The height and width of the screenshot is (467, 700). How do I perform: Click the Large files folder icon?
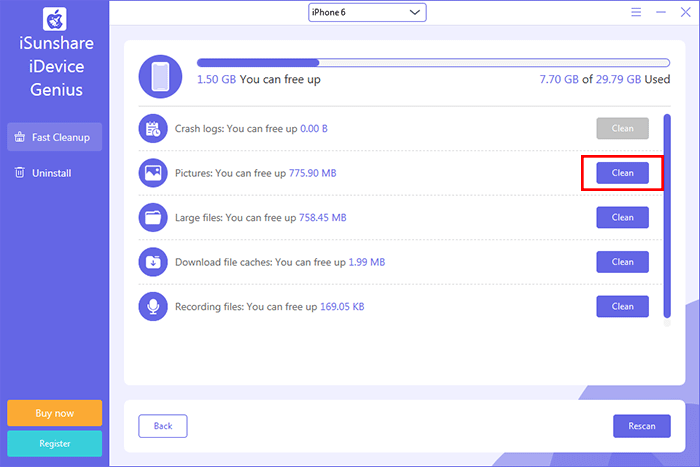[x=153, y=217]
